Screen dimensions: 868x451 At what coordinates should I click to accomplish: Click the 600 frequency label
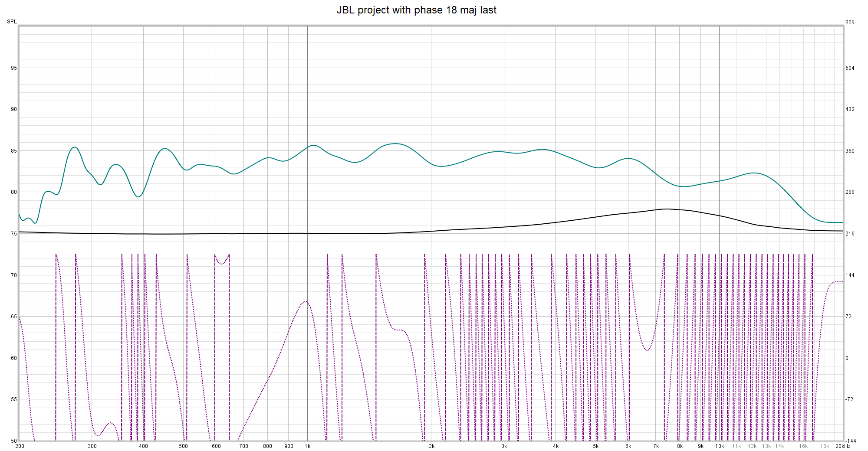point(216,446)
